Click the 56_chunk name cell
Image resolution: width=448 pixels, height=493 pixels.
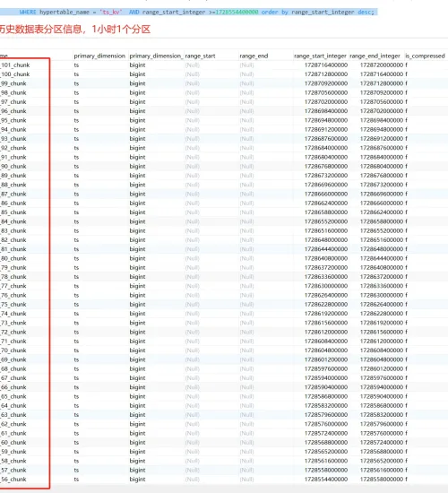click(x=13, y=480)
